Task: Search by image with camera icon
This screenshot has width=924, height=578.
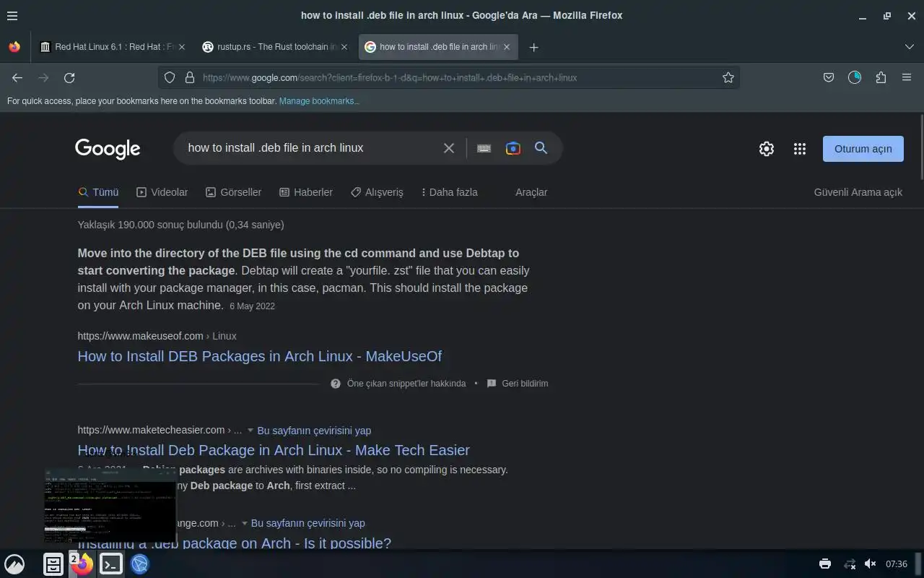Action: 513,148
